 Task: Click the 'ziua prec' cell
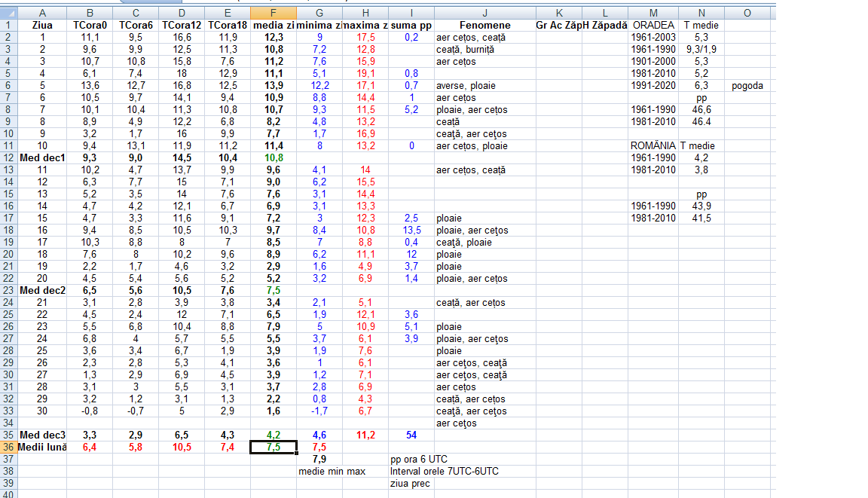tap(410, 484)
